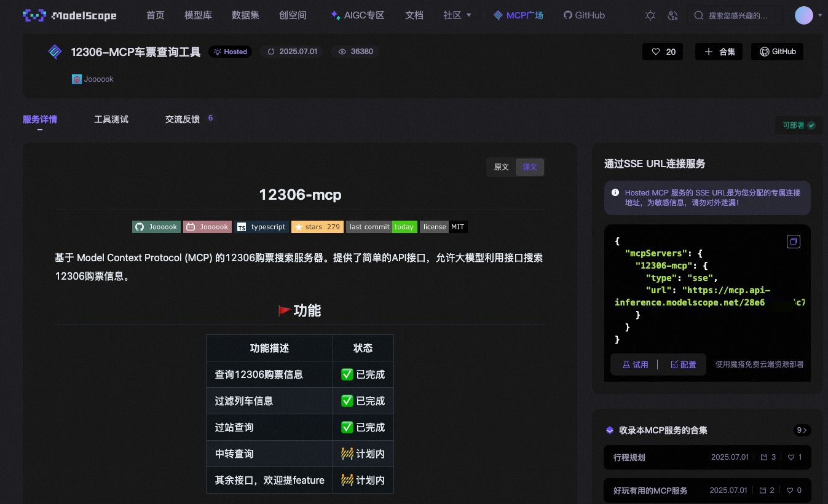Click the license MIT badge

pyautogui.click(x=444, y=227)
